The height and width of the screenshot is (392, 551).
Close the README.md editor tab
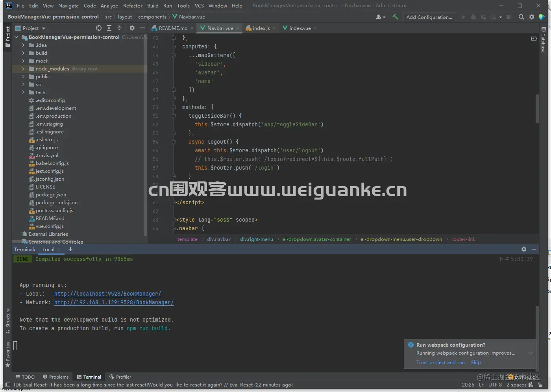click(x=192, y=28)
